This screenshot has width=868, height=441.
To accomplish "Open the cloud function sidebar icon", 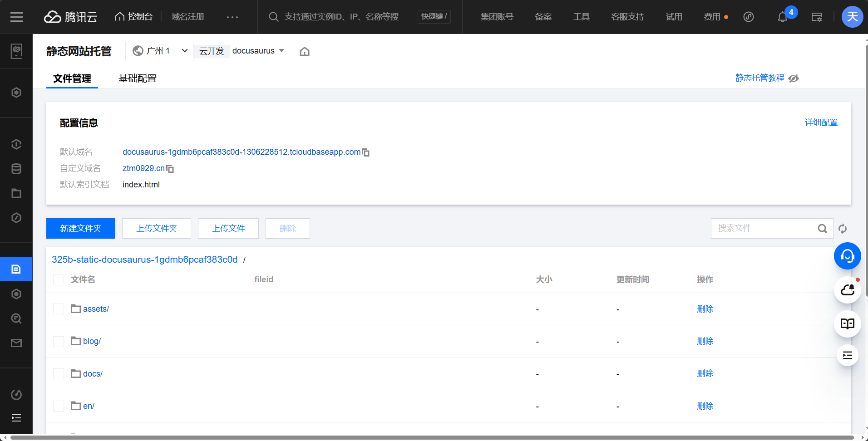I will click(x=16, y=144).
